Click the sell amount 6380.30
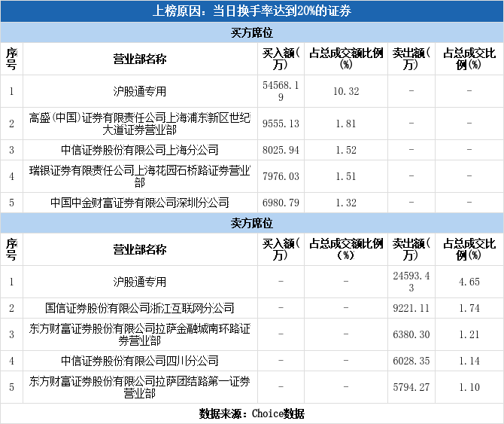The image size is (504, 424). [x=411, y=334]
